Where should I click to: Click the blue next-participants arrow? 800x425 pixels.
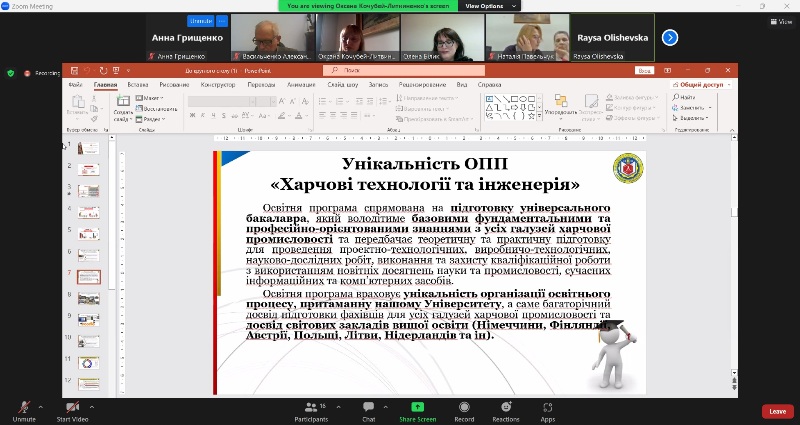[x=670, y=37]
